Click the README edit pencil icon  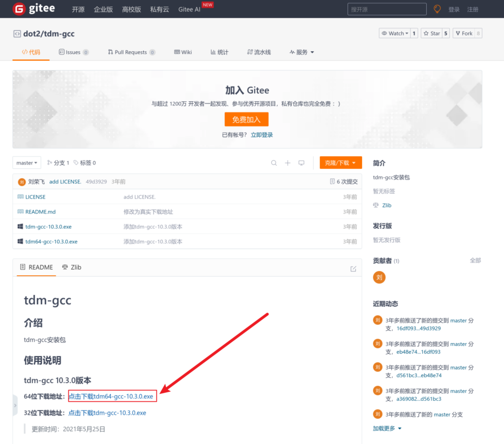point(353,269)
